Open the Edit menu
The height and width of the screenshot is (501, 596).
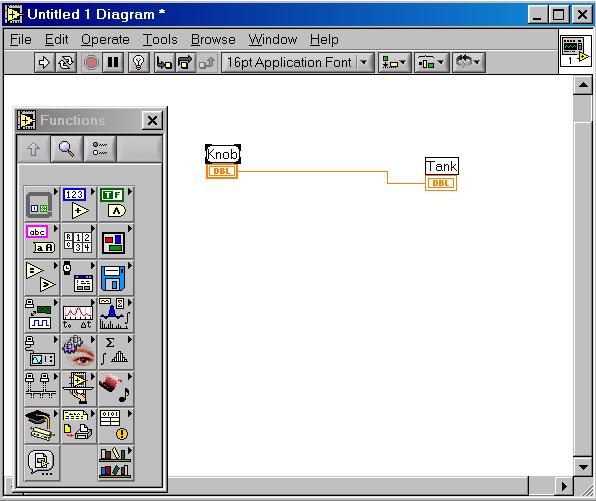[x=56, y=40]
